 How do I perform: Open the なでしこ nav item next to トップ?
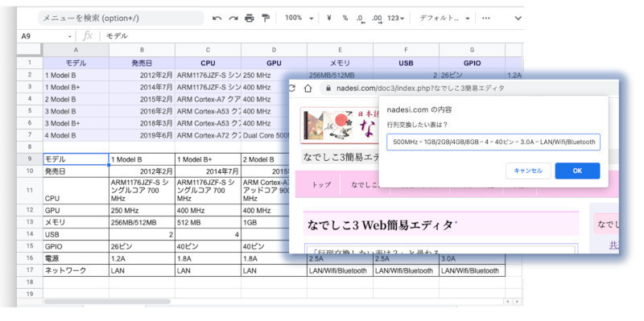click(x=365, y=185)
